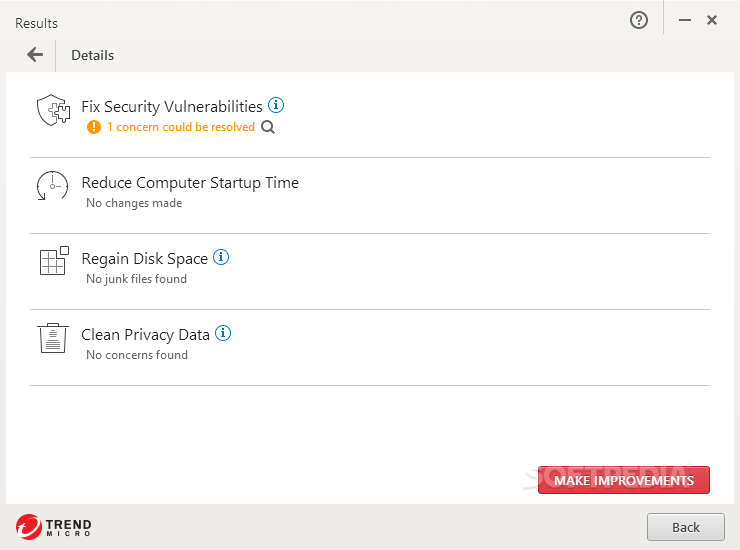Click the Reduce Computer Startup Time clock icon
Image resolution: width=740 pixels, height=550 pixels.
(52, 186)
